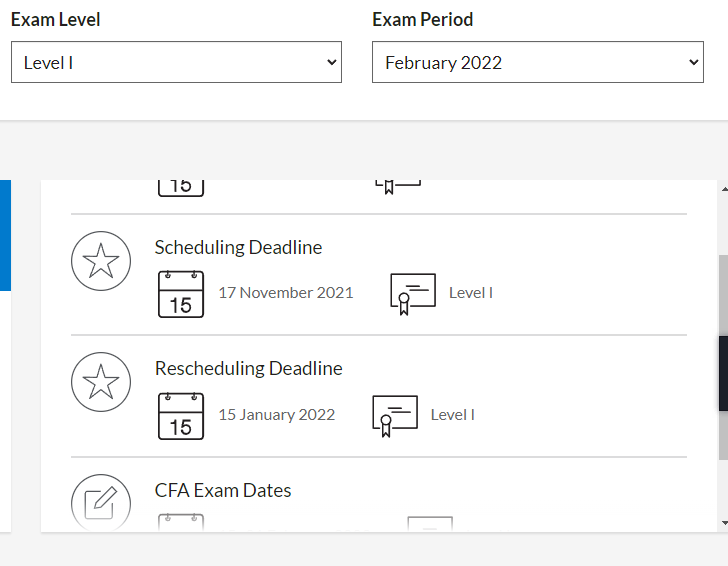Click the star icon beside Rescheduling Deadline
728x566 pixels.
(x=101, y=382)
